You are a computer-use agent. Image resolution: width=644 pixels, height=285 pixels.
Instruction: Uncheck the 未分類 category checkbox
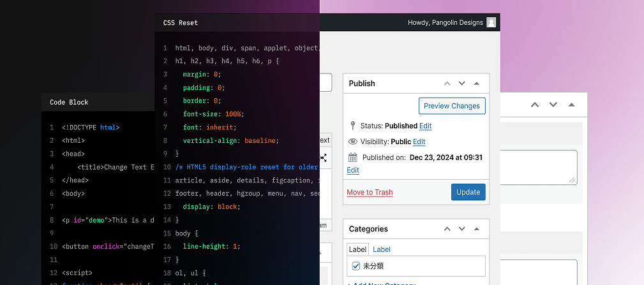coord(356,266)
